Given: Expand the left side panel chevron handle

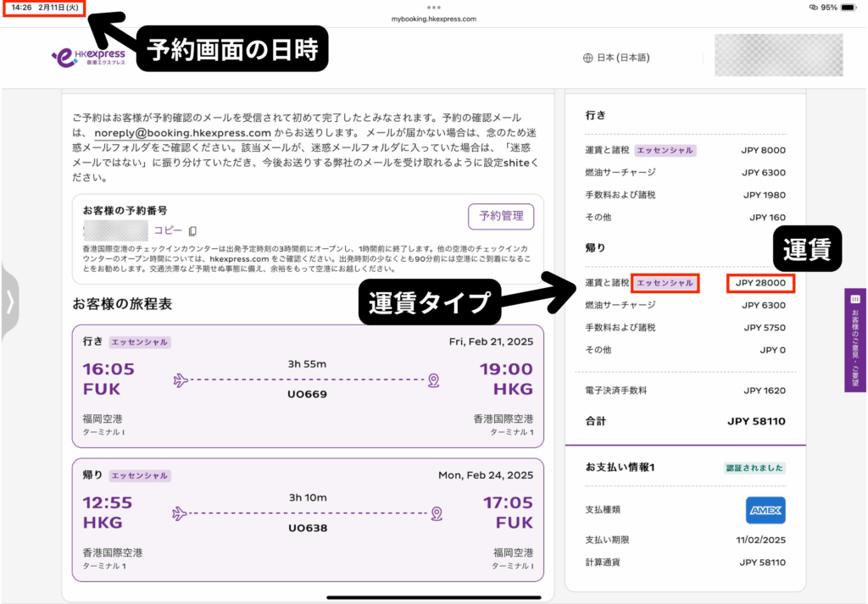Looking at the screenshot, I should [9, 302].
